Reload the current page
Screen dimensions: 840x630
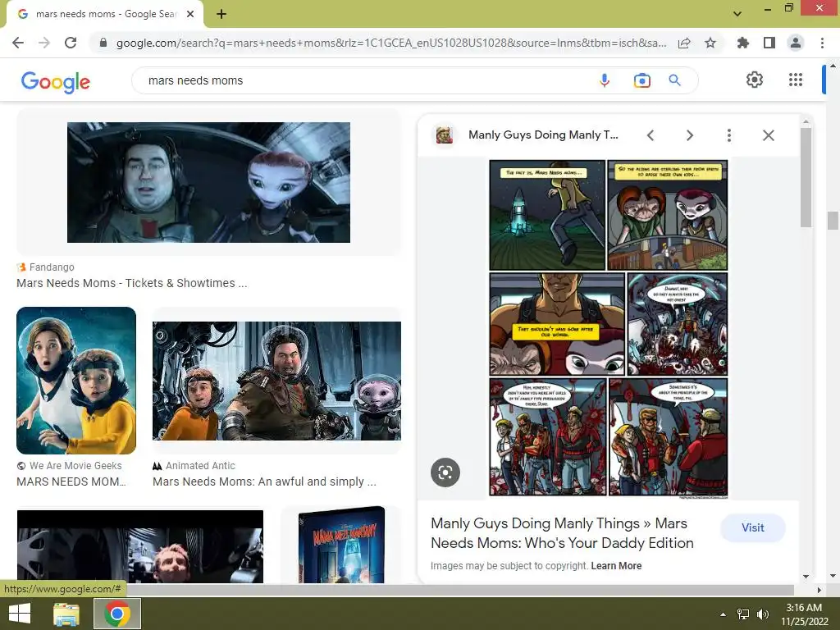point(71,43)
